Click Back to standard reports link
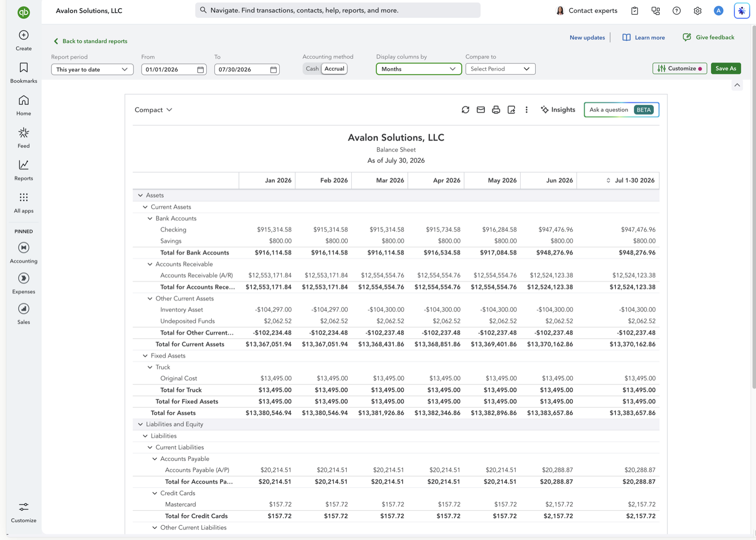The image size is (756, 540). click(x=90, y=41)
